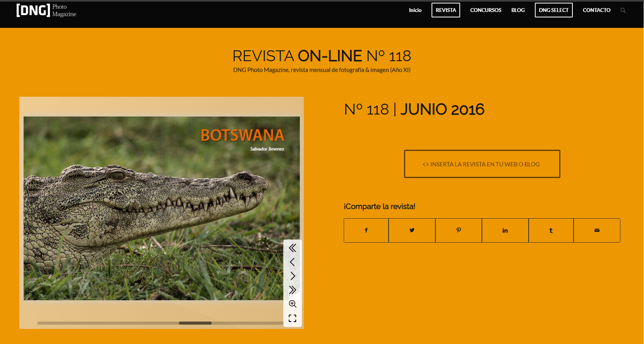The height and width of the screenshot is (344, 644).
Task: Click the Nº 118 | JUNIO 2016 heading
Action: pyautogui.click(x=414, y=110)
